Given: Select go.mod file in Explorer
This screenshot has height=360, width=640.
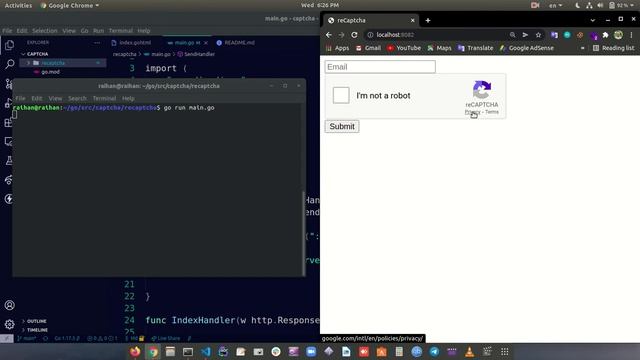Looking at the screenshot, I should click(50, 72).
